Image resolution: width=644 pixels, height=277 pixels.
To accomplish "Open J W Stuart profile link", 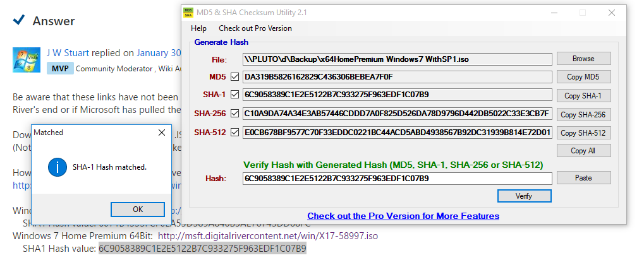I will (x=68, y=53).
